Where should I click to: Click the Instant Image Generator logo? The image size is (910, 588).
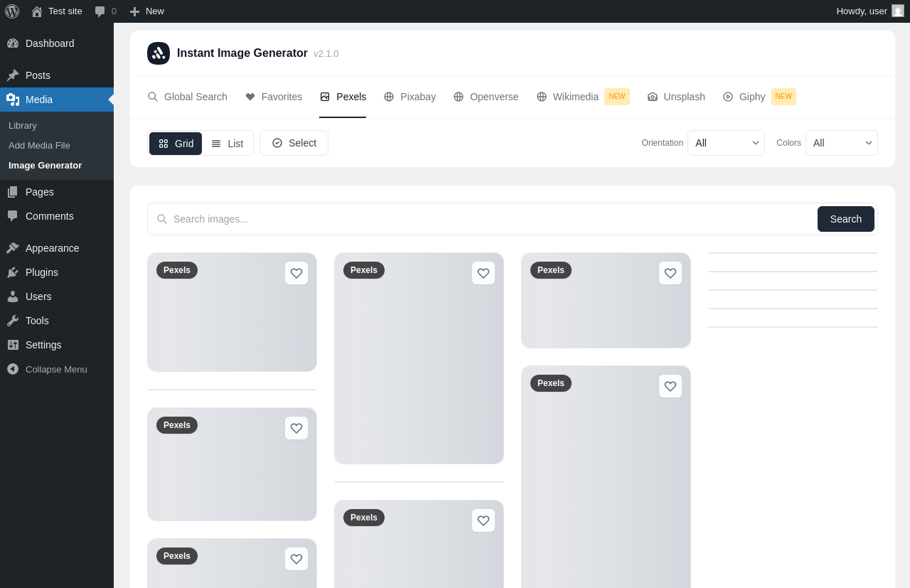point(159,53)
